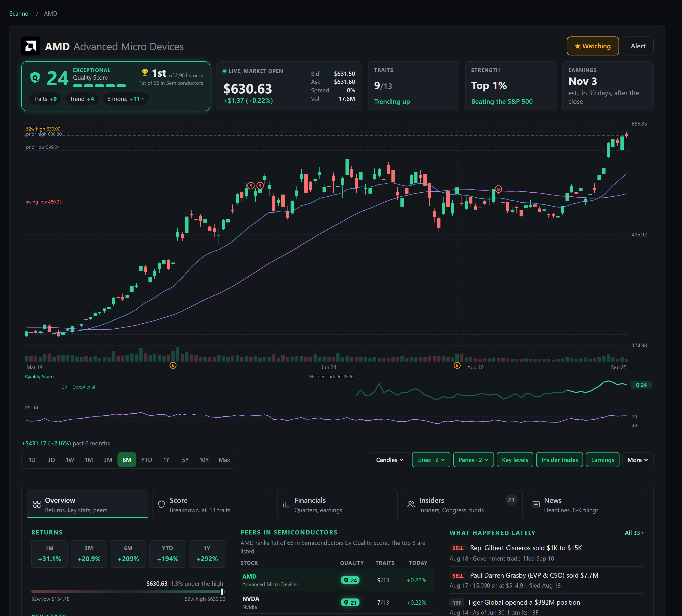Click the 52-week range slider marker

pos(222,592)
